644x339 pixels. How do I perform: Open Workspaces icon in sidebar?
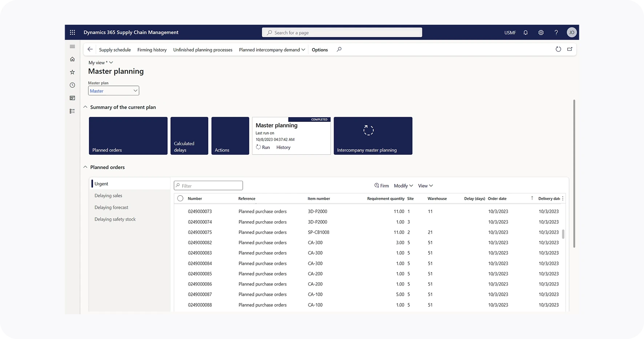click(72, 98)
